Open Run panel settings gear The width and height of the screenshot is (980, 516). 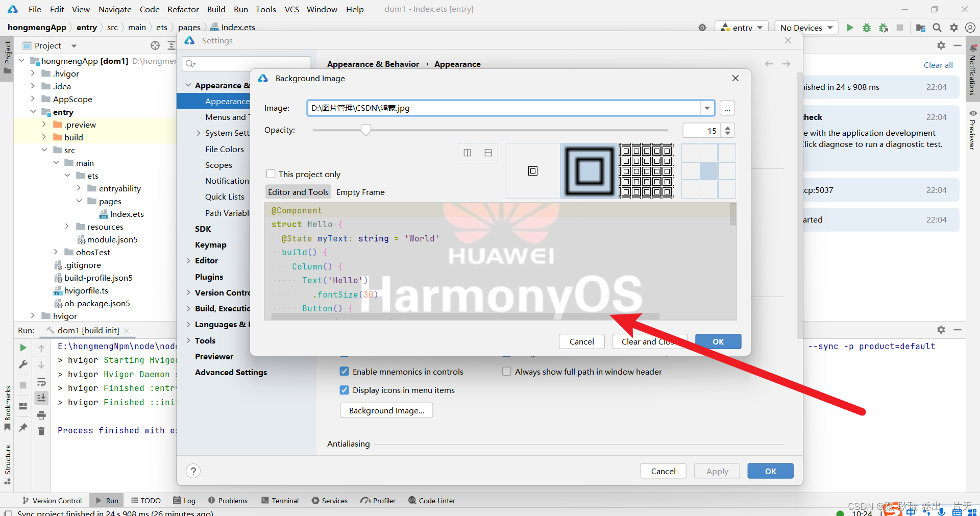[941, 330]
